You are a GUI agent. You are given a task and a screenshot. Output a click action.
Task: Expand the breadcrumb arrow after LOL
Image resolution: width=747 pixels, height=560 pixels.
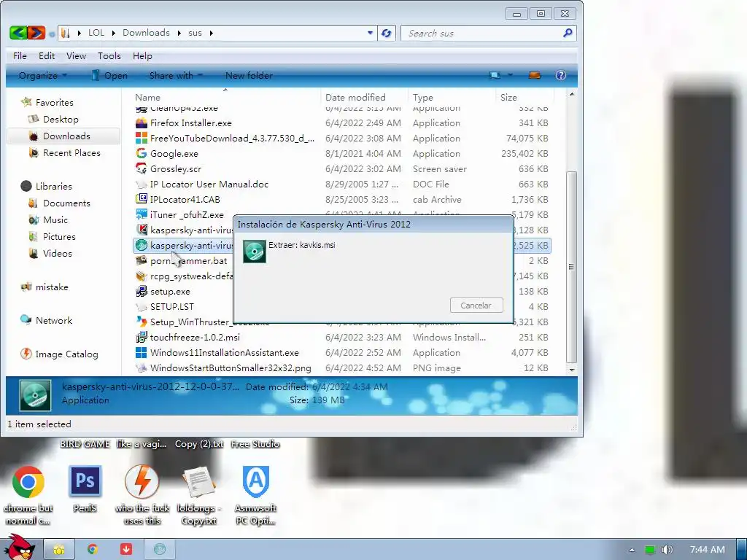pos(113,33)
